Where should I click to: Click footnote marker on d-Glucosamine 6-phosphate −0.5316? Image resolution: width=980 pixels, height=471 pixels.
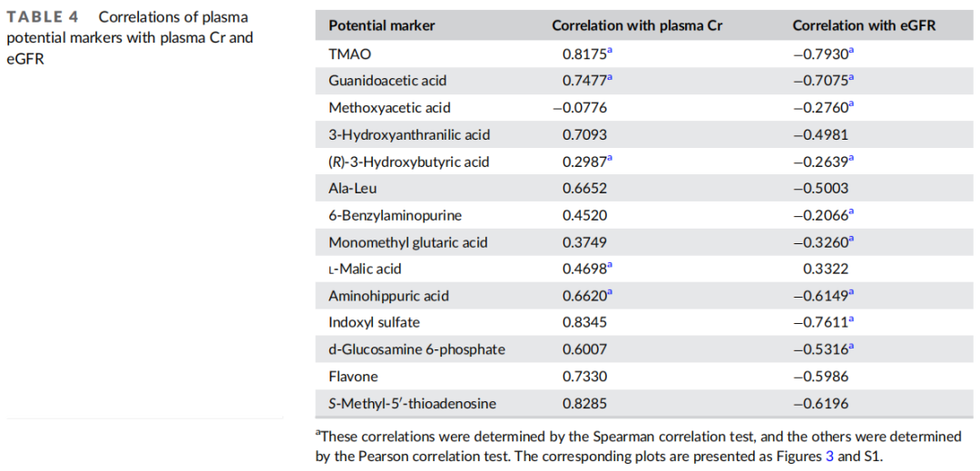850,347
